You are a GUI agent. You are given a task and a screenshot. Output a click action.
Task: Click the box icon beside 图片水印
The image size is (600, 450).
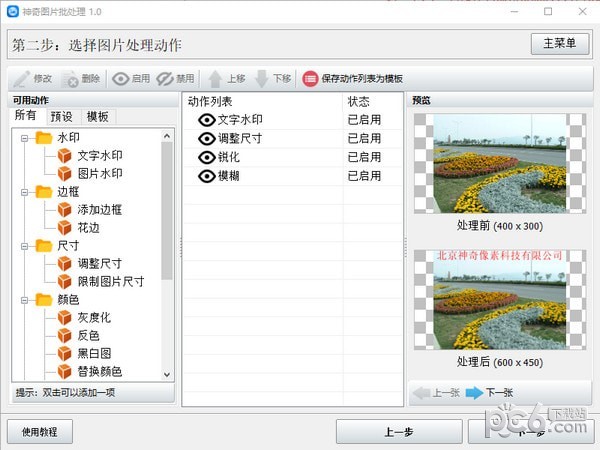pos(64,173)
